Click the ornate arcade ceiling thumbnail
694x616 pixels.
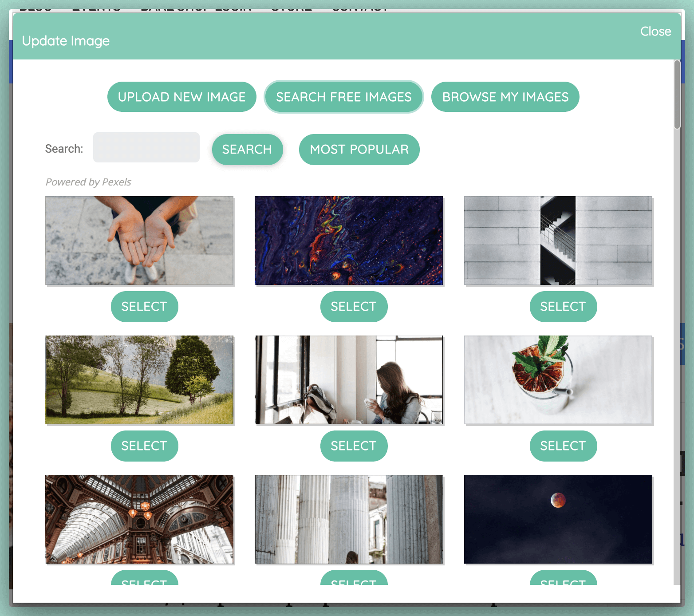[139, 519]
